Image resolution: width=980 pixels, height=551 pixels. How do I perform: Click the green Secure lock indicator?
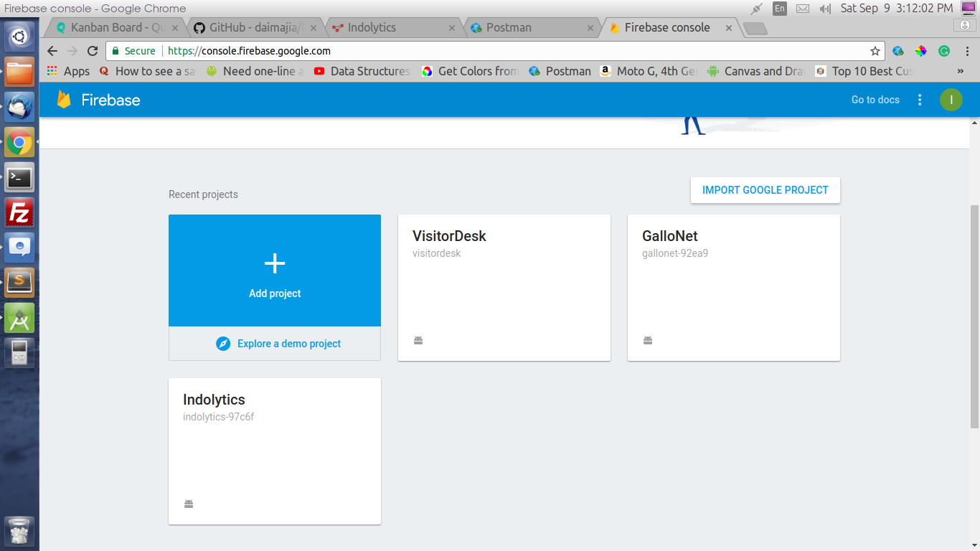tap(133, 51)
